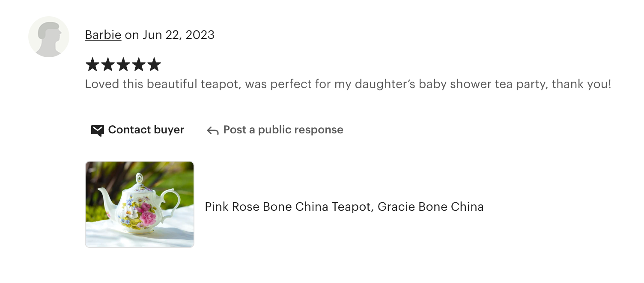644x283 pixels.
Task: Click the envelope icon beside Contact buyer
Action: click(98, 130)
